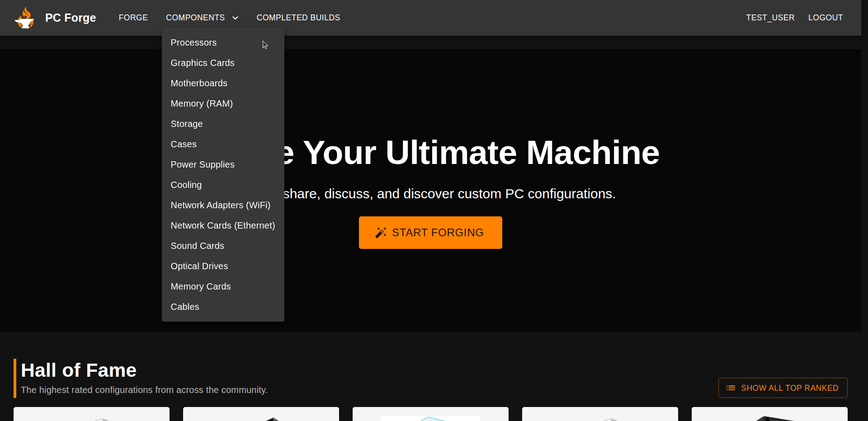Go to Completed Builds page

click(298, 18)
